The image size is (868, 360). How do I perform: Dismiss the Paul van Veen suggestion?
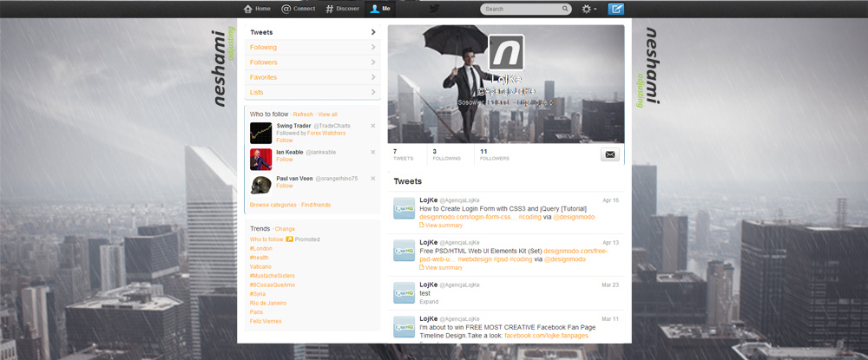point(372,179)
